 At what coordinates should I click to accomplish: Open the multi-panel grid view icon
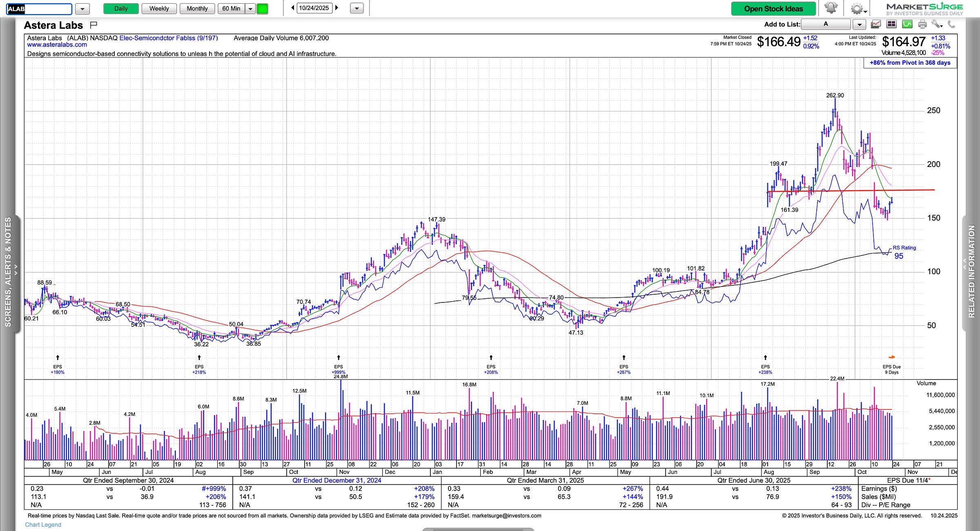pyautogui.click(x=891, y=24)
